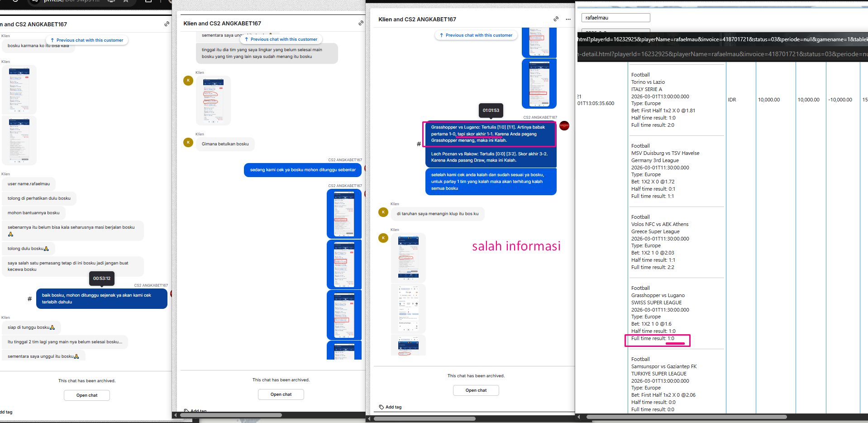Select "setelah kami cek anda kalah" agent message
Screen dimensions: 868x423
(x=491, y=182)
